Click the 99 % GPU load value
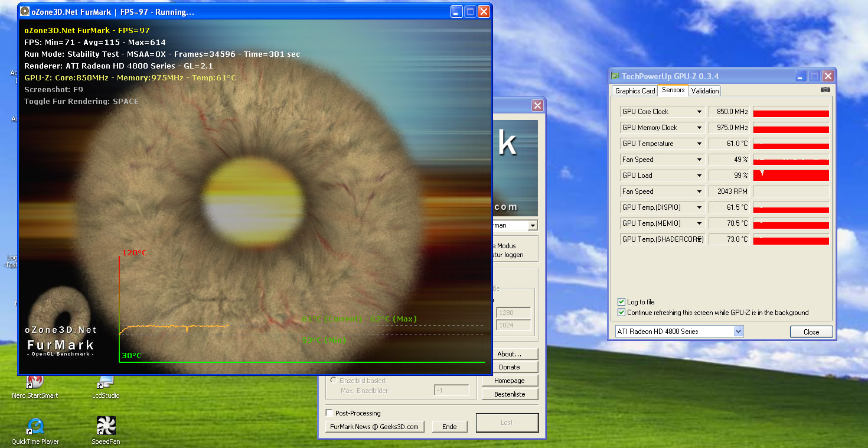Screen dimensions: 868x448 coord(729,176)
